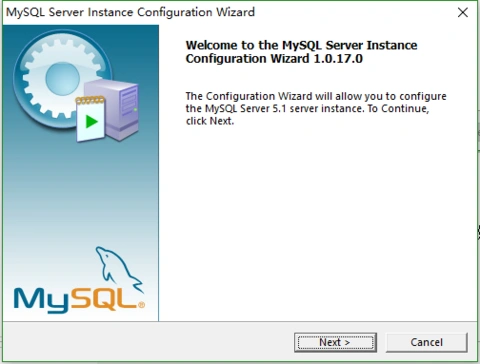Click the Welcome heading text
The height and width of the screenshot is (364, 480).
[301, 52]
